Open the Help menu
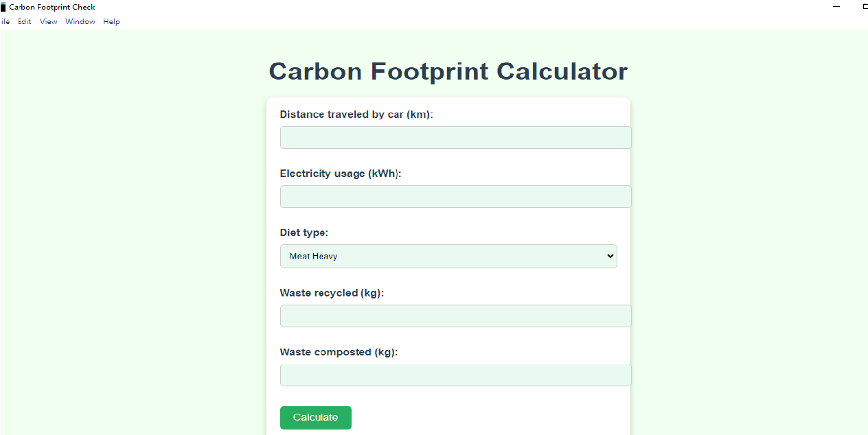 (x=111, y=21)
